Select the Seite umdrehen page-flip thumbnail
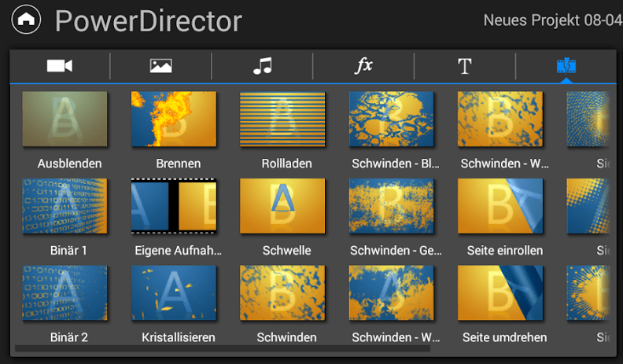The height and width of the screenshot is (364, 623). [x=500, y=293]
